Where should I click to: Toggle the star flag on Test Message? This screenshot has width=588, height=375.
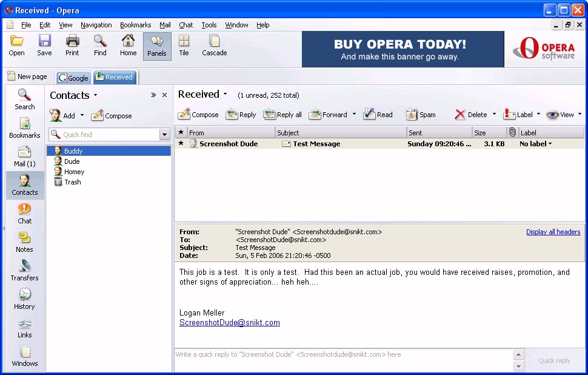coord(181,144)
